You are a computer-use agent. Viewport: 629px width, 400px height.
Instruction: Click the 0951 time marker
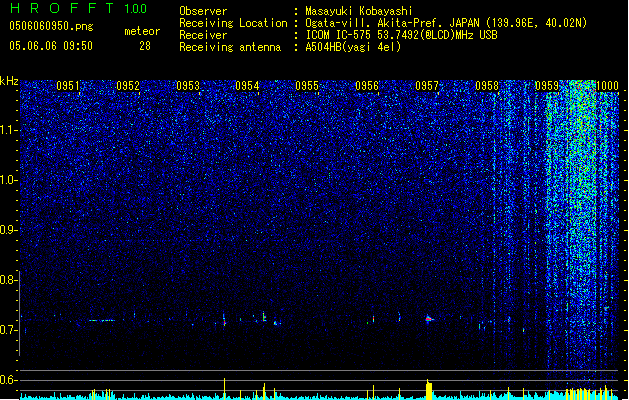point(68,86)
